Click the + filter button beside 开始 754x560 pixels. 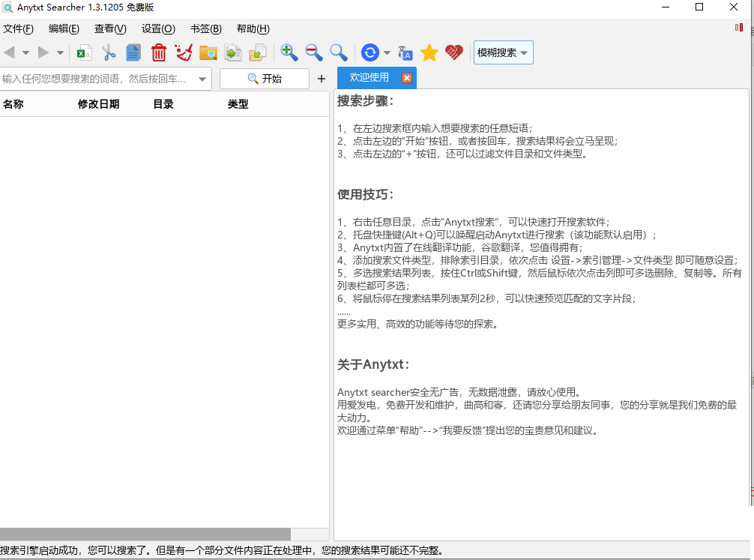coord(321,78)
